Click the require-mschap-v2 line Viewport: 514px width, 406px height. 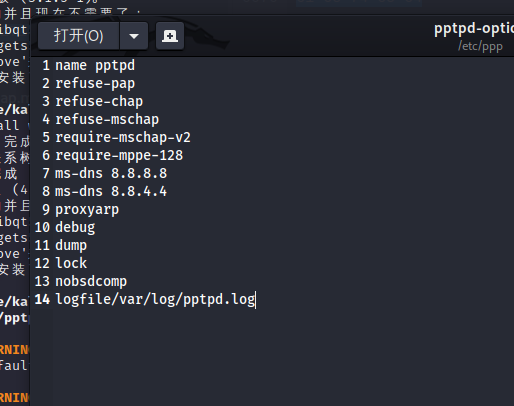pyautogui.click(x=123, y=137)
